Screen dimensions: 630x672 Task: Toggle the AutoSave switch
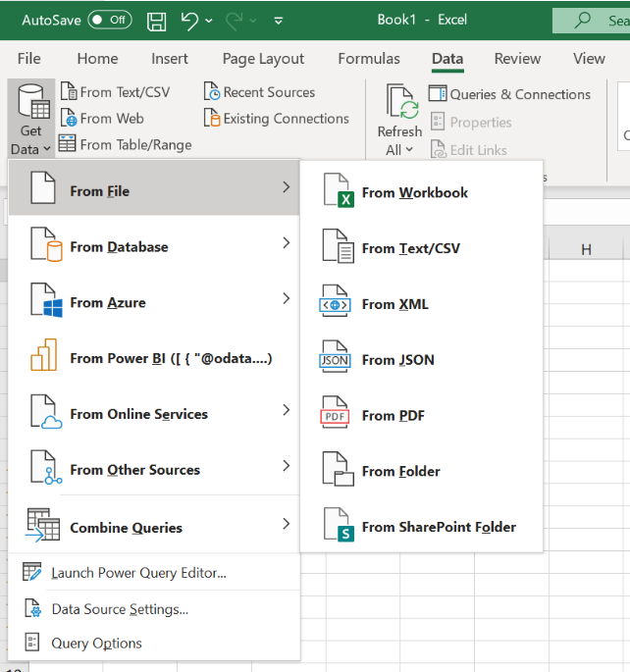(x=110, y=20)
